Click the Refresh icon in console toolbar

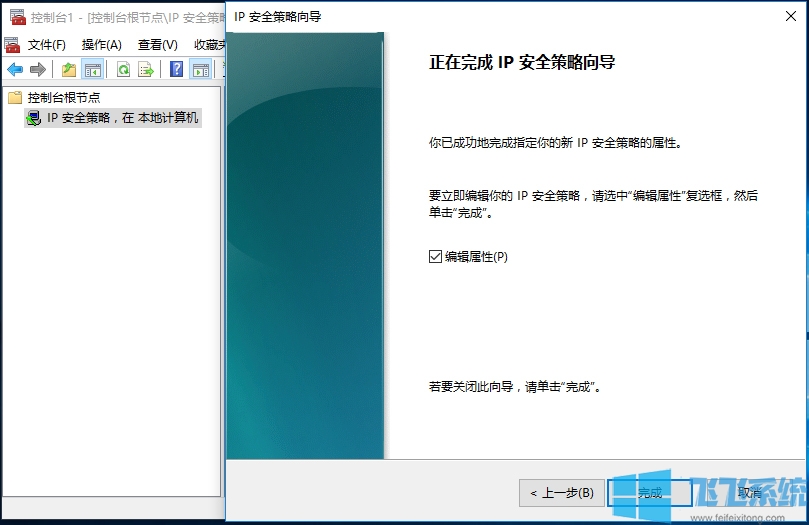(x=123, y=69)
